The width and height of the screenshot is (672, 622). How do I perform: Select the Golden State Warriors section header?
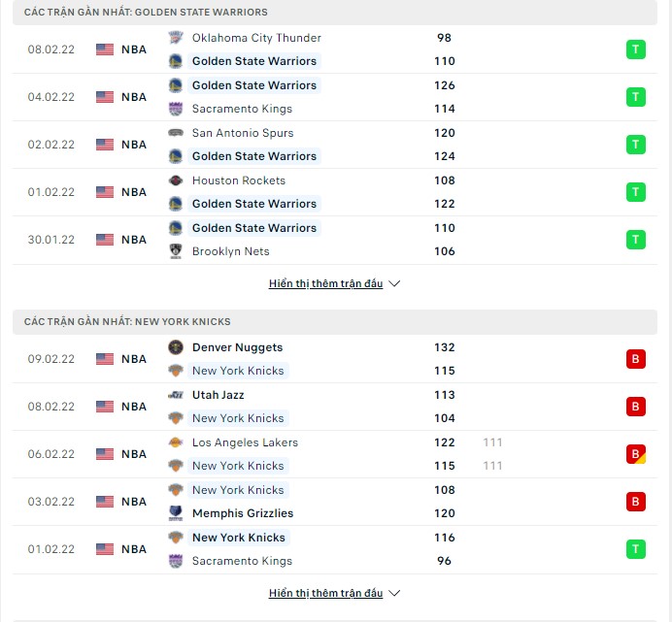point(146,12)
